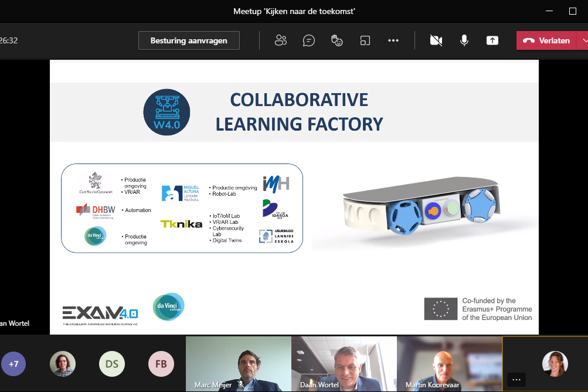Click the shared Collaborative Learning Factory slide
Image resolution: width=588 pixels, height=392 pixels.
pos(294,197)
